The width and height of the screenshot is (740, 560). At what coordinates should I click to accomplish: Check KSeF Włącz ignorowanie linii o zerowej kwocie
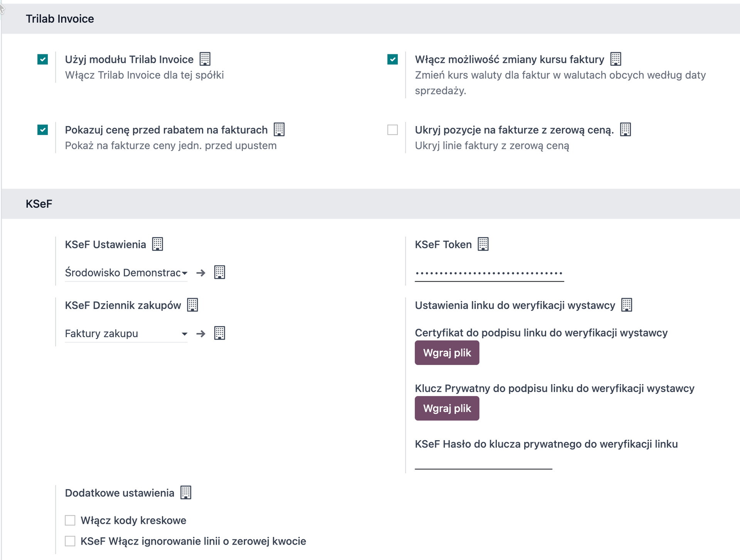(70, 541)
